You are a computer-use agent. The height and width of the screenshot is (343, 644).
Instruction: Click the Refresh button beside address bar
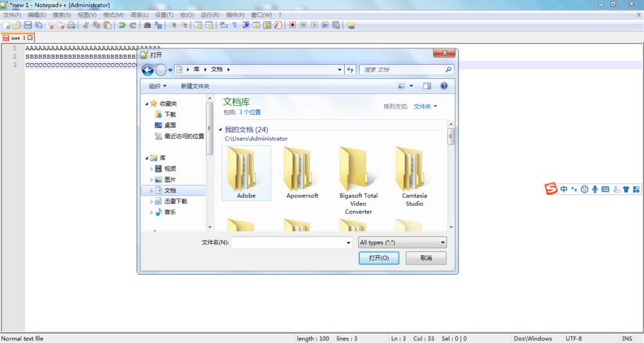(x=350, y=70)
